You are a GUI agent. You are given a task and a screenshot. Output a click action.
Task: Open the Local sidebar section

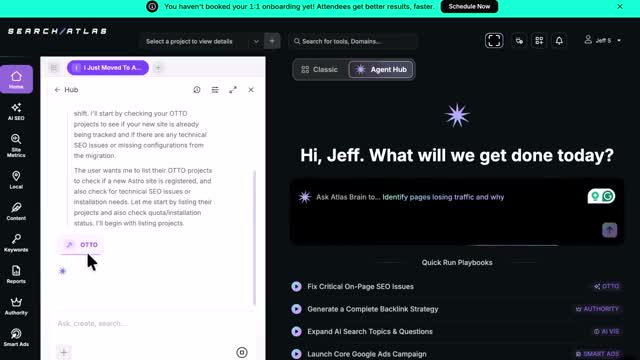[16, 180]
